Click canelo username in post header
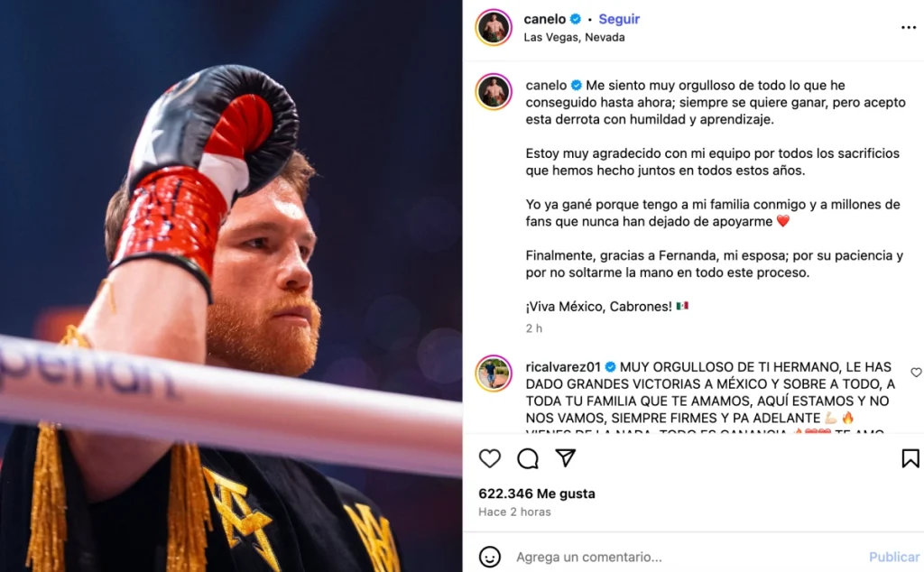 (544, 19)
